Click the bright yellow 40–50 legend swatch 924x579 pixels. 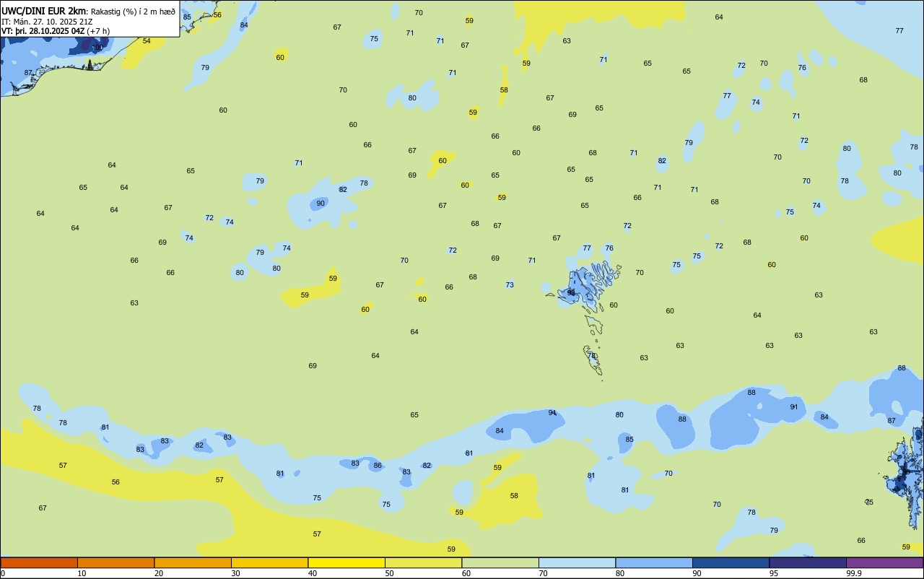coord(346,562)
